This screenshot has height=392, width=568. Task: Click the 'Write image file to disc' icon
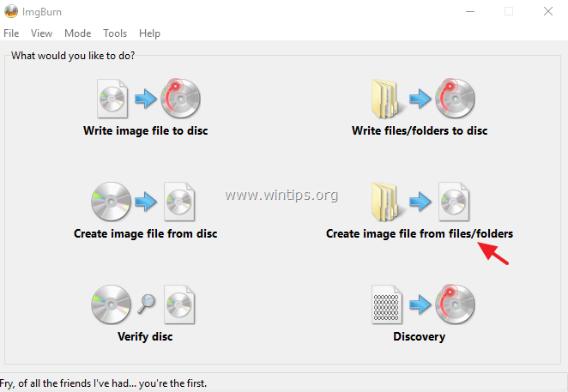tap(148, 99)
